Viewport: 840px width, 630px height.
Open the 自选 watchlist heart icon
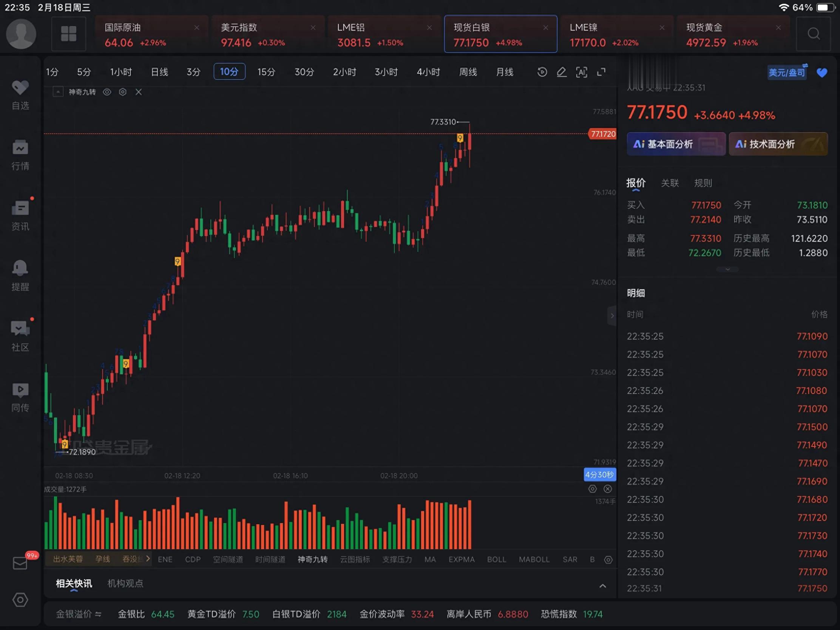[20, 88]
